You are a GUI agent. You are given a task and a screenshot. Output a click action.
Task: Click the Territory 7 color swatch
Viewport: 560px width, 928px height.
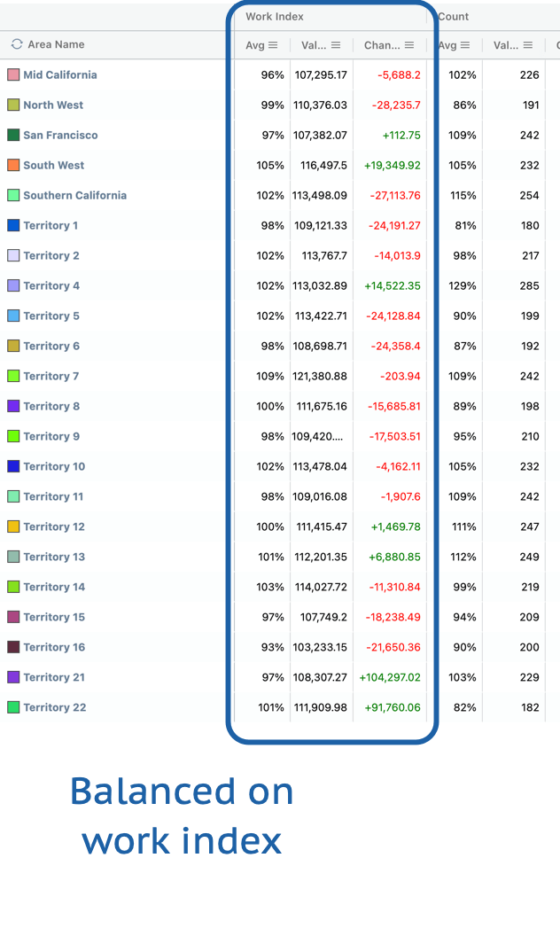tap(13, 376)
